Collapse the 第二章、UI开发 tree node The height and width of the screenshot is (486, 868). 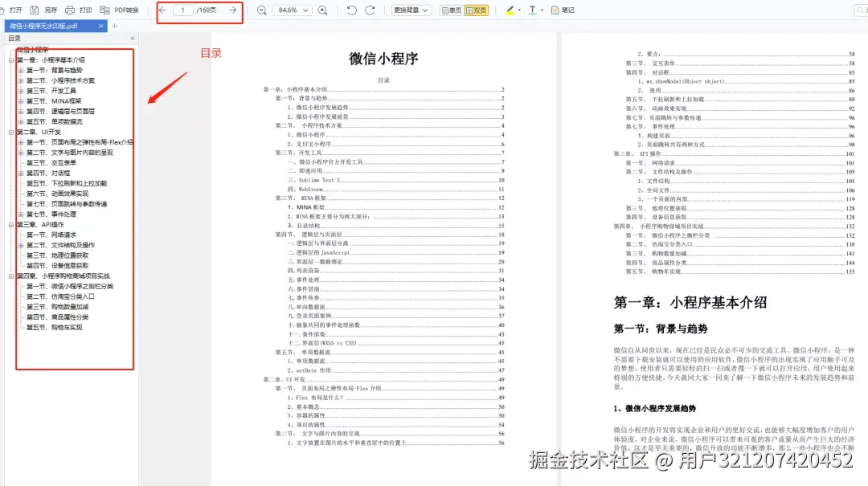[x=11, y=132]
